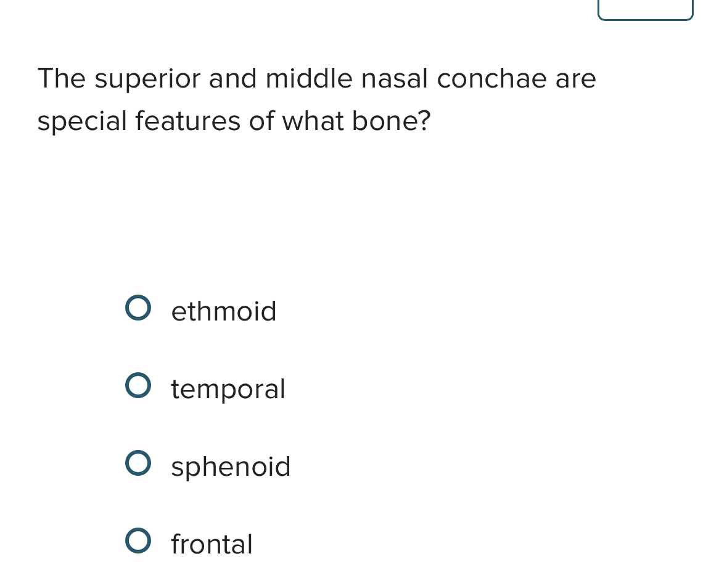Click the sphenoid answer label text
This screenshot has width=727, height=588.
[231, 467]
